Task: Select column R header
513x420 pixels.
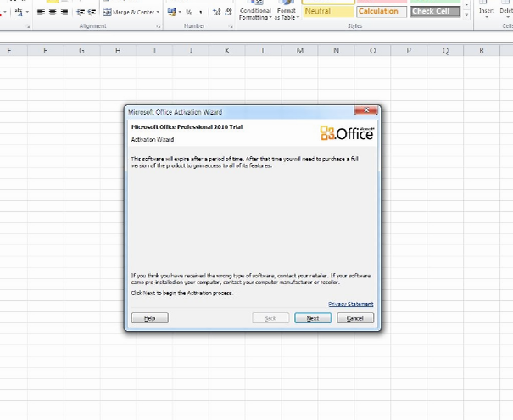Action: [482, 51]
